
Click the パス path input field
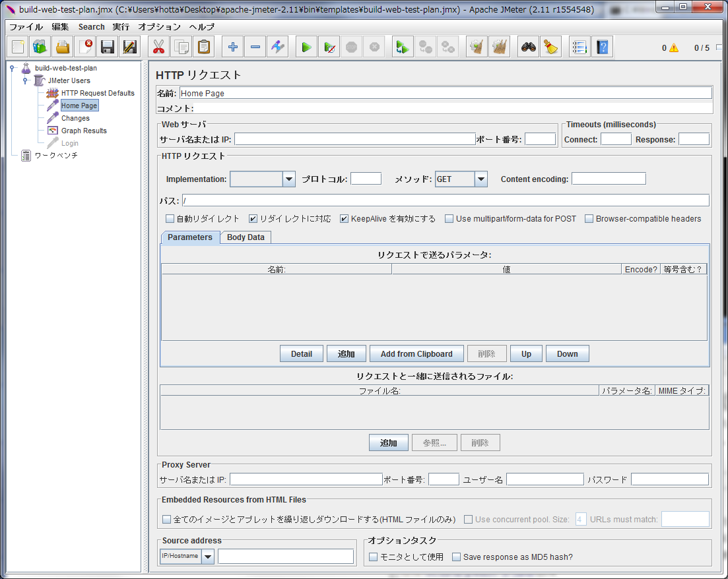(446, 200)
